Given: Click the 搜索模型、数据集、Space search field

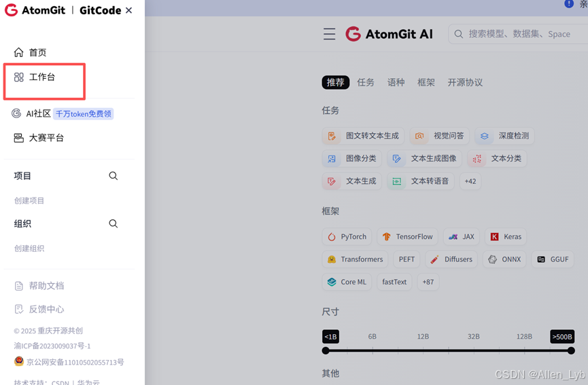Looking at the screenshot, I should (x=519, y=34).
